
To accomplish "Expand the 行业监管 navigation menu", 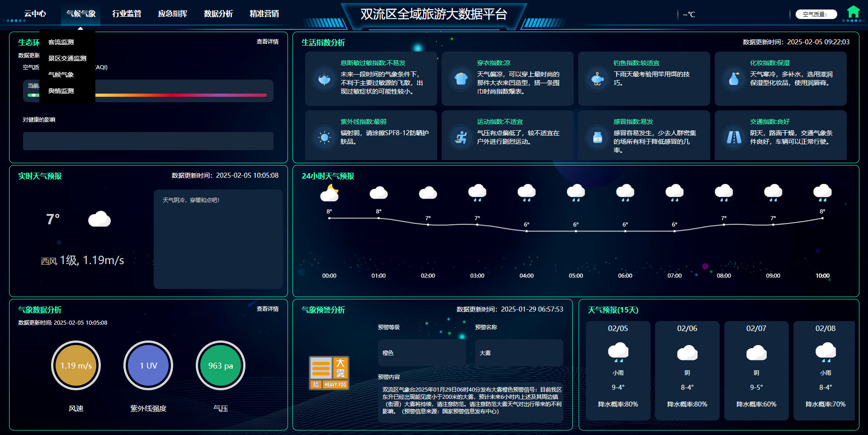I will point(127,14).
